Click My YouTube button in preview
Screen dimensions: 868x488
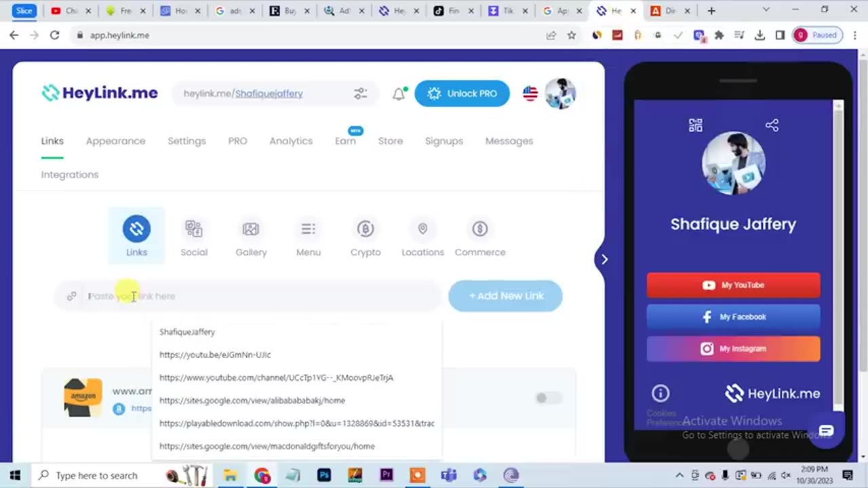coord(733,285)
